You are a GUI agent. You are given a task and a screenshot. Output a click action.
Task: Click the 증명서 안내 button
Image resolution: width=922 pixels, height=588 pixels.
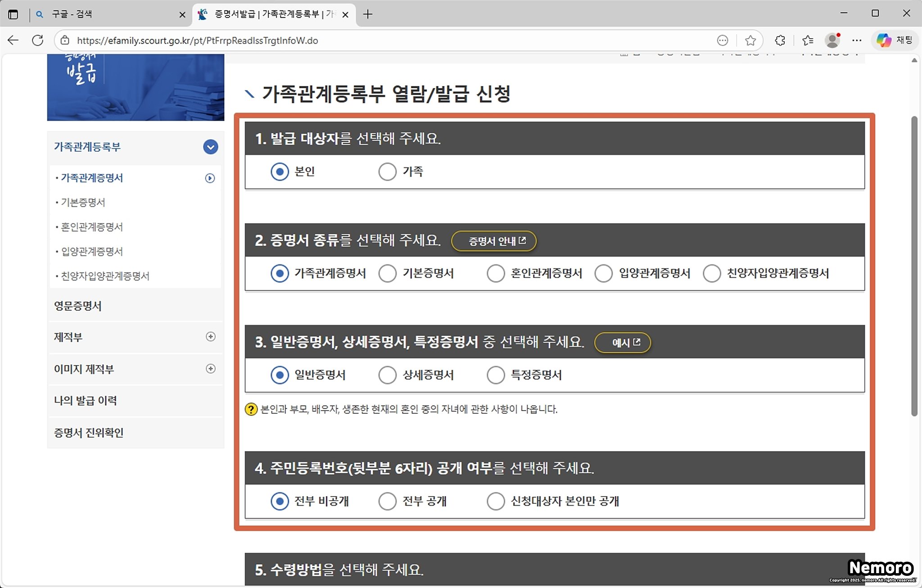pos(494,241)
